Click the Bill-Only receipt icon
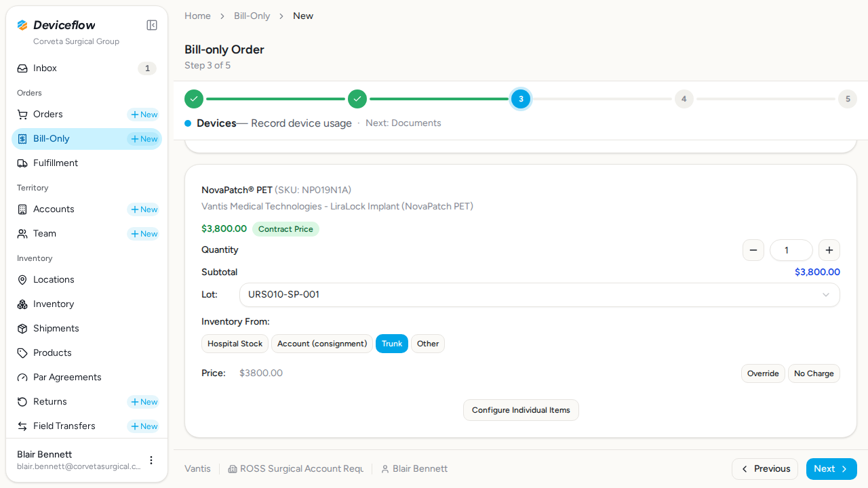The image size is (868, 488). coord(22,139)
